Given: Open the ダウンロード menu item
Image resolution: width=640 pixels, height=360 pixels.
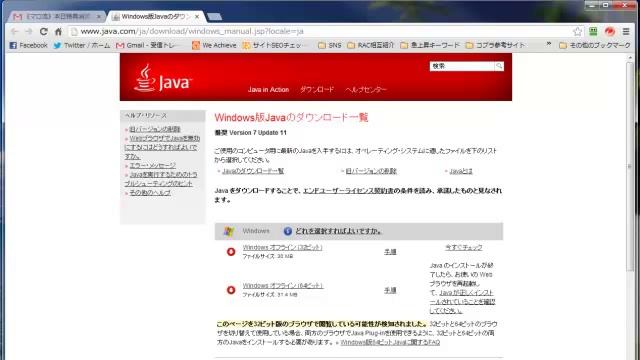Looking at the screenshot, I should pyautogui.click(x=317, y=89).
